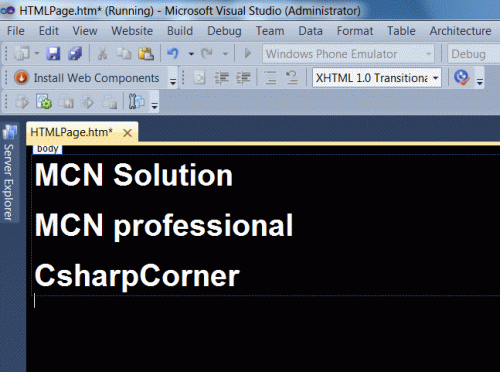Viewport: 500px width, 372px height.
Task: Close the HTMLPage.htm* tab
Action: (x=127, y=133)
